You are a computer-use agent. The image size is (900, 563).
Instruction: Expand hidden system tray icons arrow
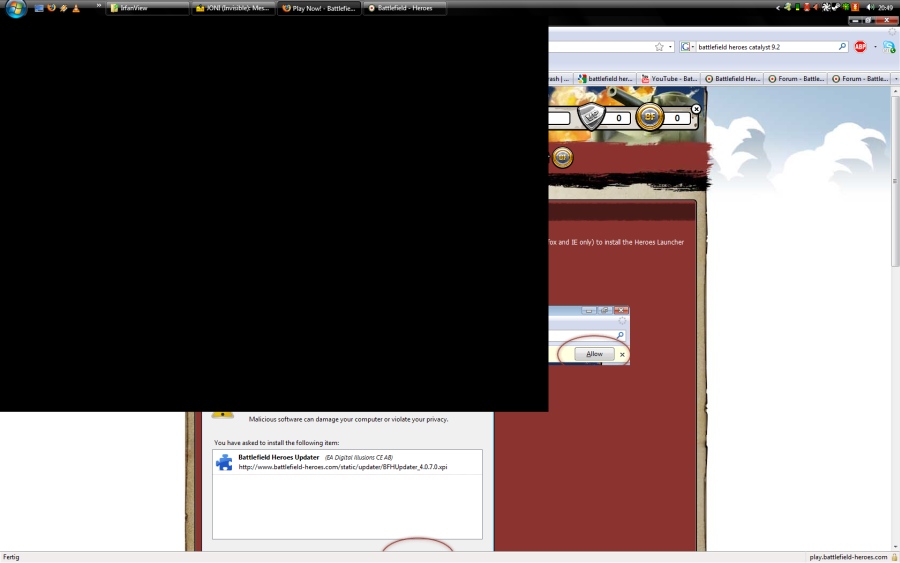pos(778,7)
